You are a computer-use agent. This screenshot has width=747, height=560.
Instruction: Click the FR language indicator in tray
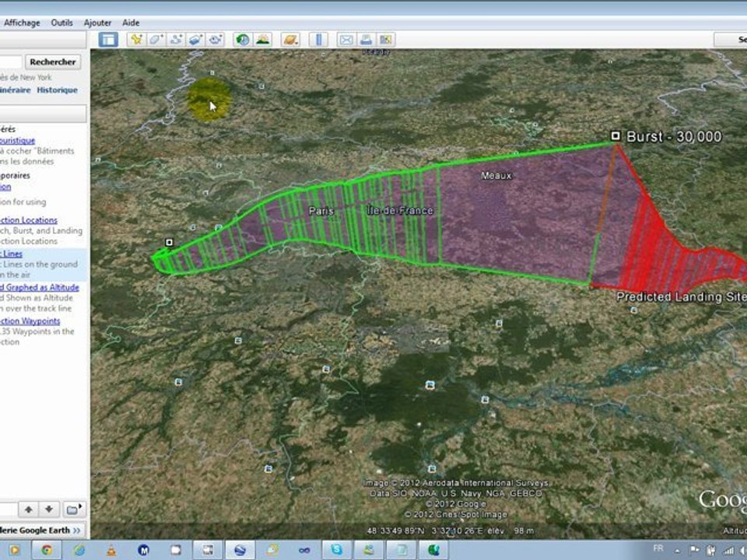[658, 548]
